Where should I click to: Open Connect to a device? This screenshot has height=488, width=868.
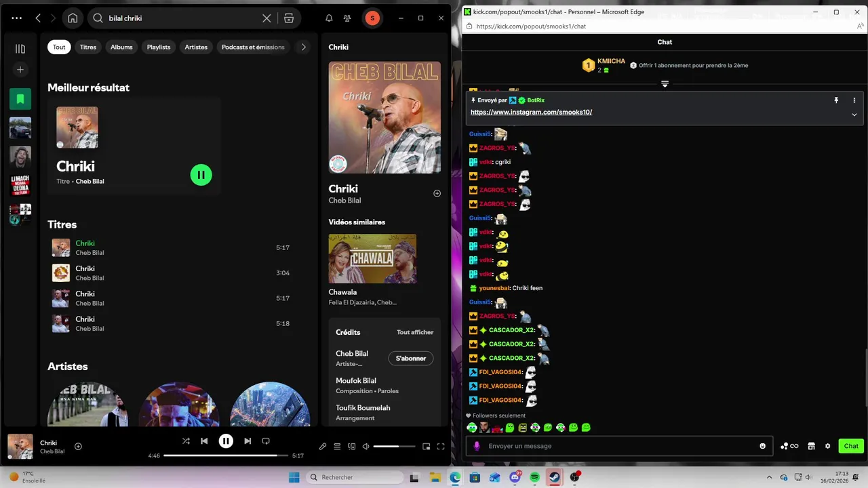351,447
